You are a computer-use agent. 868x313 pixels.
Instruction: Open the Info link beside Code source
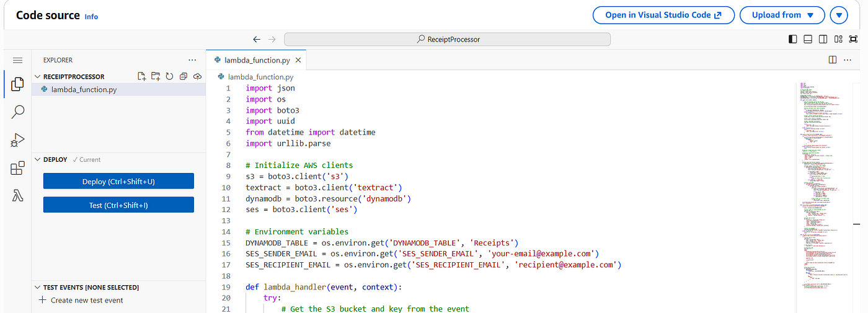tap(91, 17)
